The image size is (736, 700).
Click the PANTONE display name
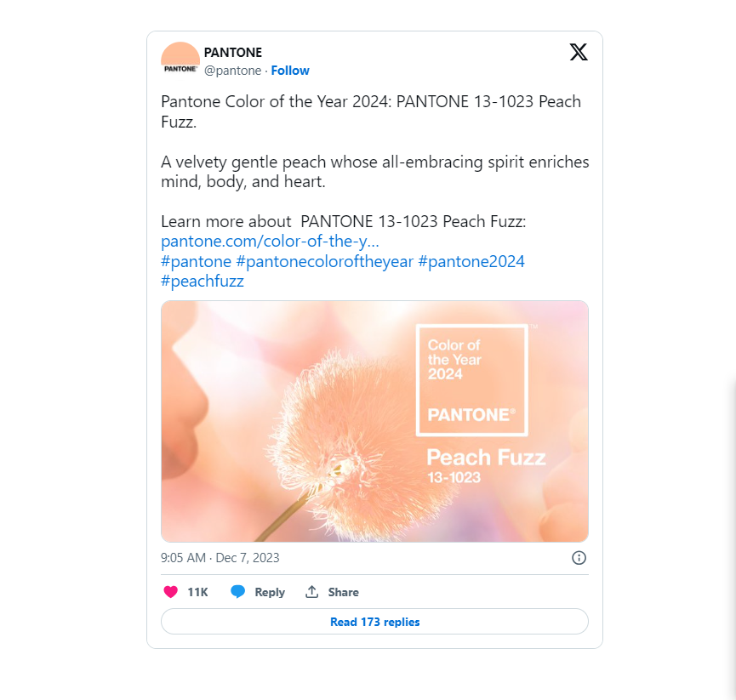coord(233,52)
